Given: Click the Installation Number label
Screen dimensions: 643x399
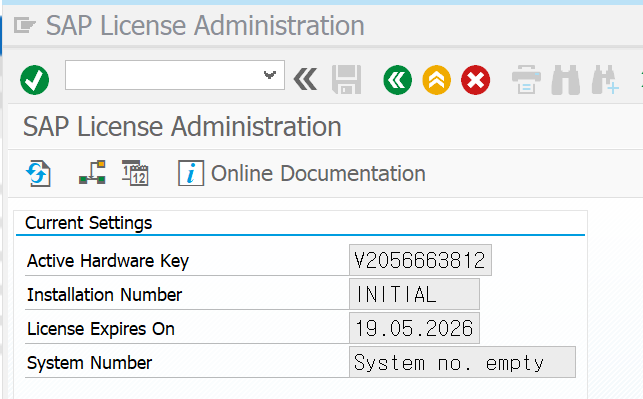Looking at the screenshot, I should pos(105,295).
